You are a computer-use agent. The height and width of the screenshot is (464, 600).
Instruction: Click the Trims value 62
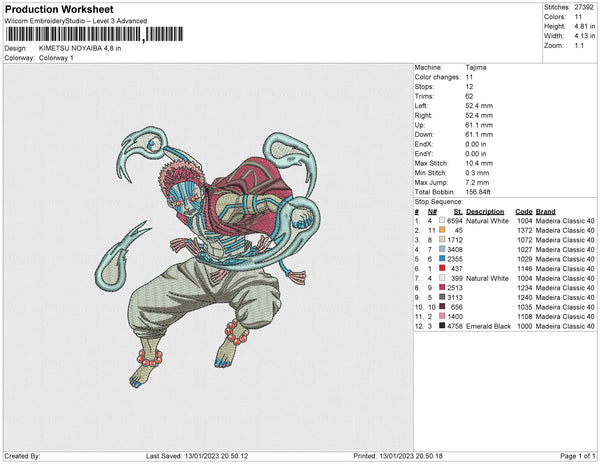point(469,96)
